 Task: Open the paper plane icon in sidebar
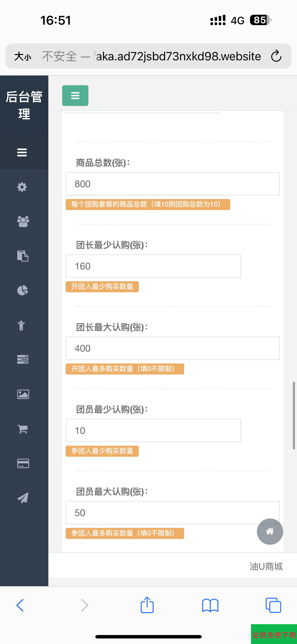coord(23,498)
